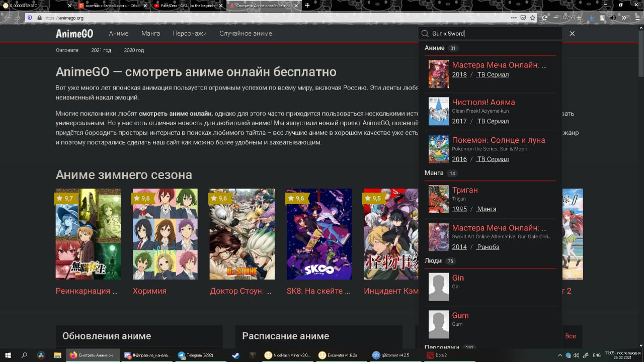Open Мастера Меча Онлайн anime result
The width and height of the screenshot is (644, 362).
tap(499, 65)
